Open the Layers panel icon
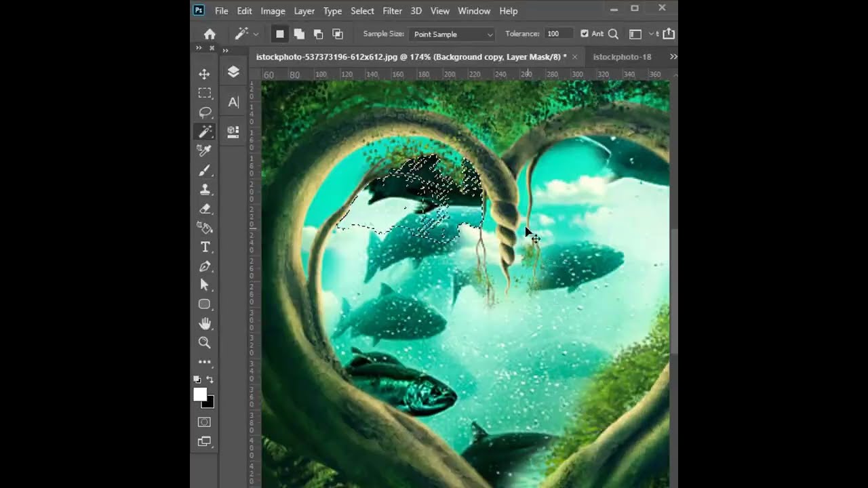The image size is (868, 488). click(233, 72)
